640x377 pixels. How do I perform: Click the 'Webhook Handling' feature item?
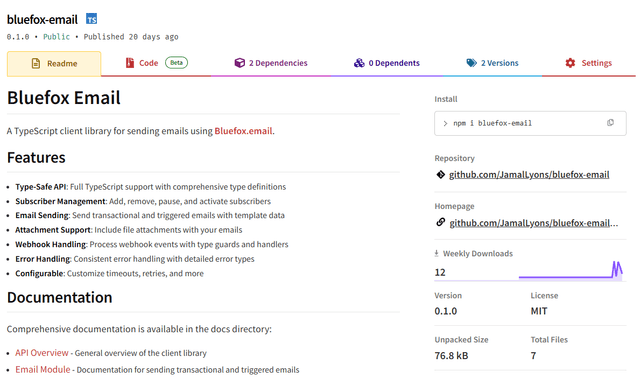tap(151, 244)
